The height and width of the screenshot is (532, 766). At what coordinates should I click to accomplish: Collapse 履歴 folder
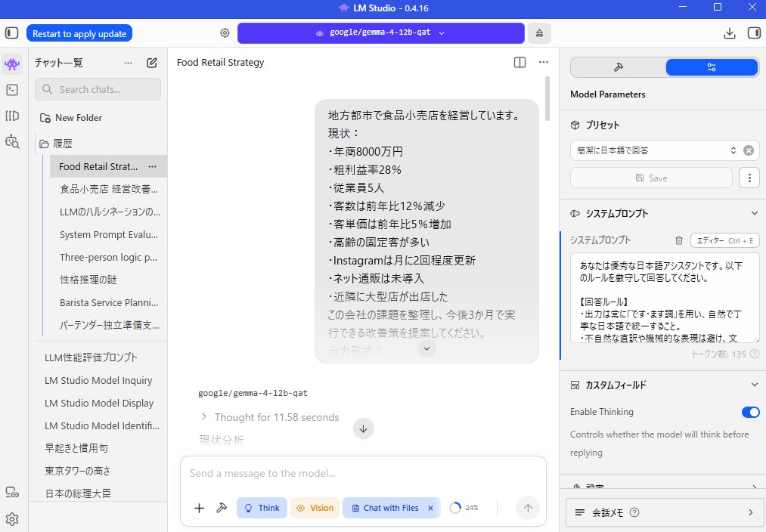click(x=56, y=144)
